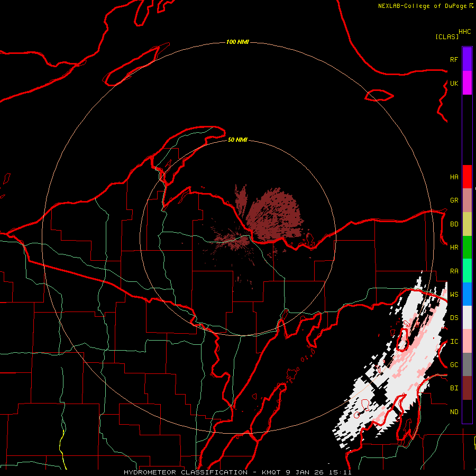Click the [CLAS] unit label
The height and width of the screenshot is (476, 476).
447,37
